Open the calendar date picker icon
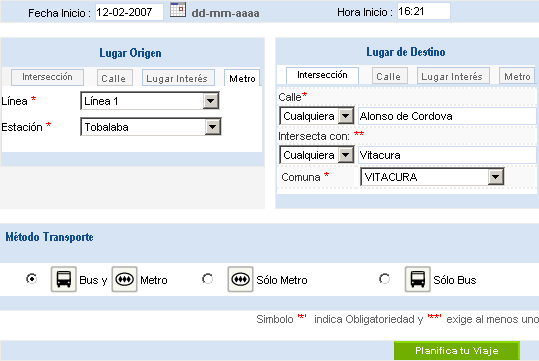 tap(178, 10)
